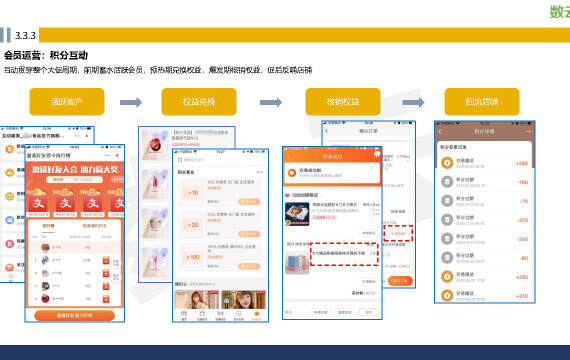Click the points record row showing -70
The image size is (570, 360).
pyautogui.click(x=484, y=201)
